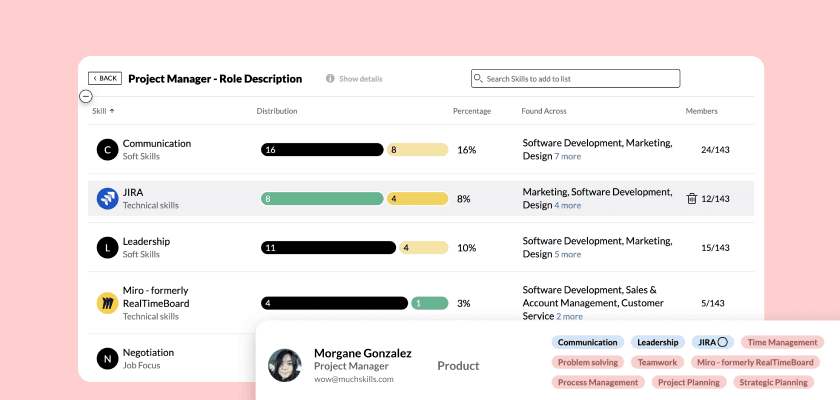Click the pink Miro - formerly RealTimeBoard tag
840x400 pixels.
pos(755,362)
